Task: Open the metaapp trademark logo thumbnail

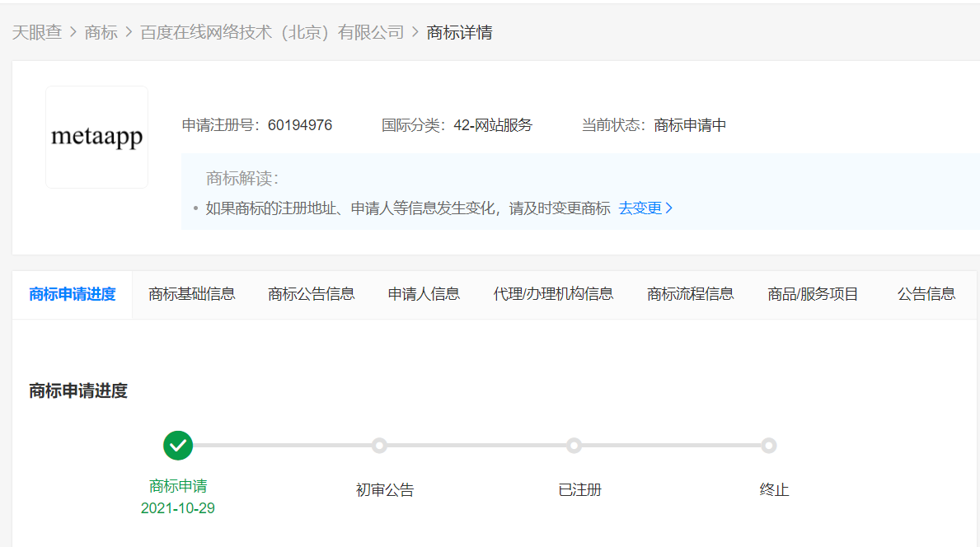Action: click(96, 137)
